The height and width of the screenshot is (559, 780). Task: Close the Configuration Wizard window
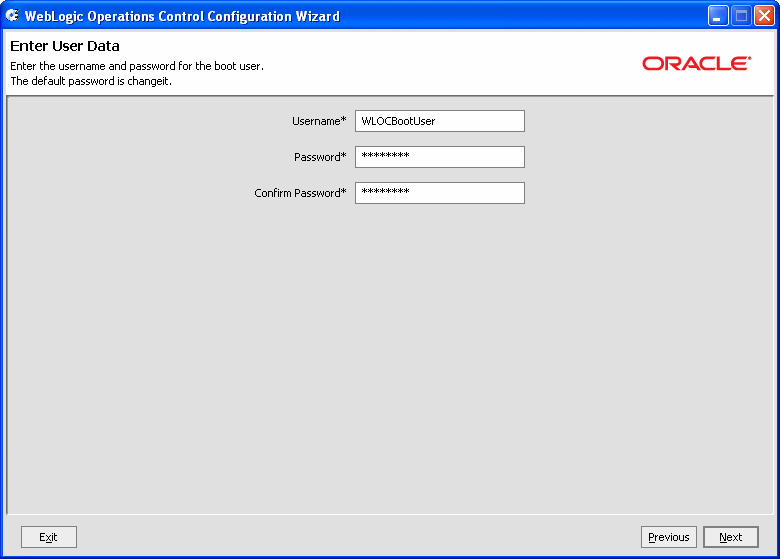(764, 16)
